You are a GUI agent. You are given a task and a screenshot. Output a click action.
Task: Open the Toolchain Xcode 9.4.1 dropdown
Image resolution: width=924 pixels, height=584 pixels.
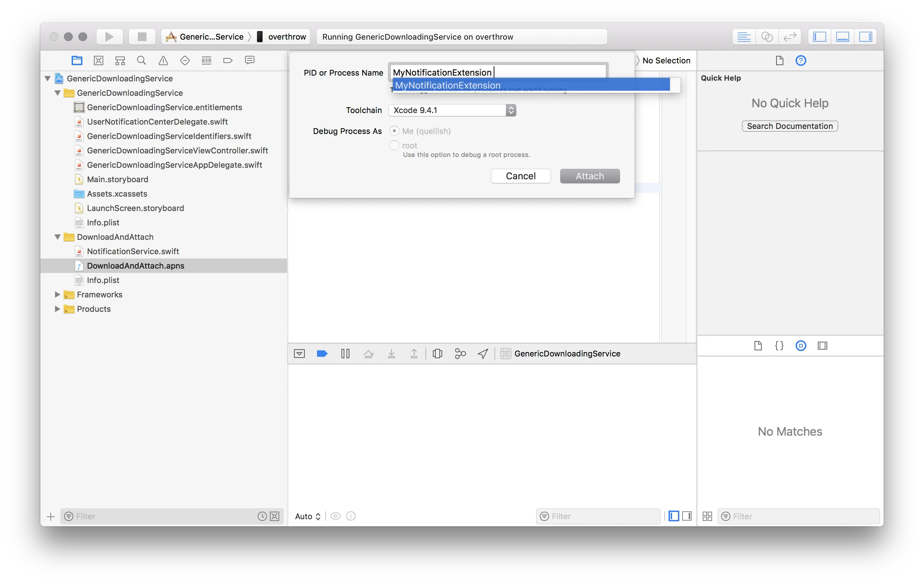pyautogui.click(x=452, y=110)
